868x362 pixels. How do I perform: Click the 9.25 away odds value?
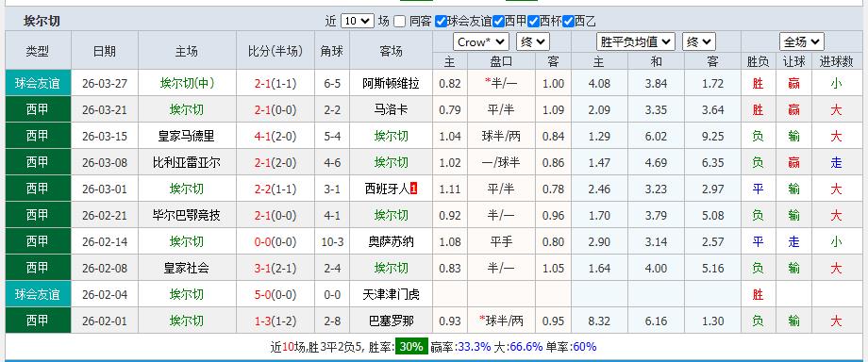click(x=712, y=136)
